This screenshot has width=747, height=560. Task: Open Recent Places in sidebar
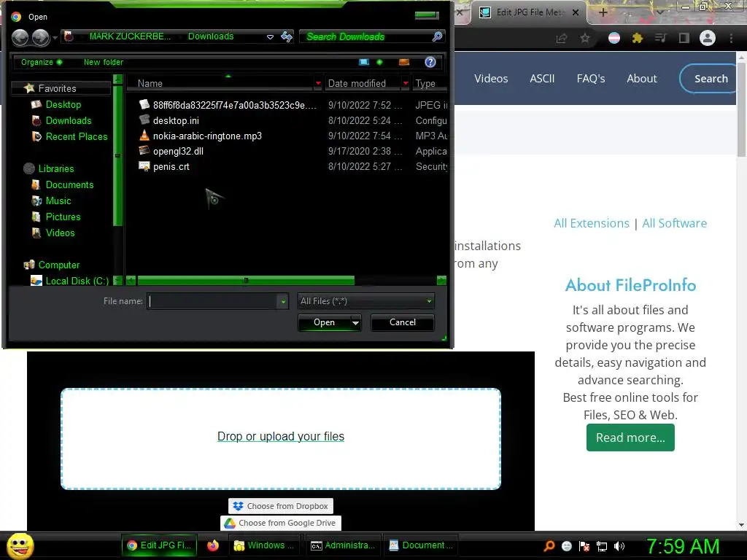pos(77,136)
